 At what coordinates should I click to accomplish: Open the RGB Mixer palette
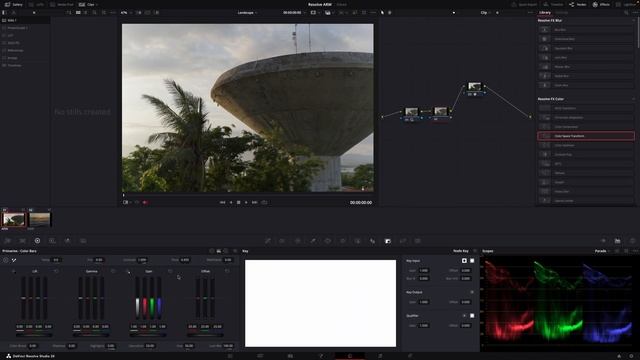click(68, 241)
